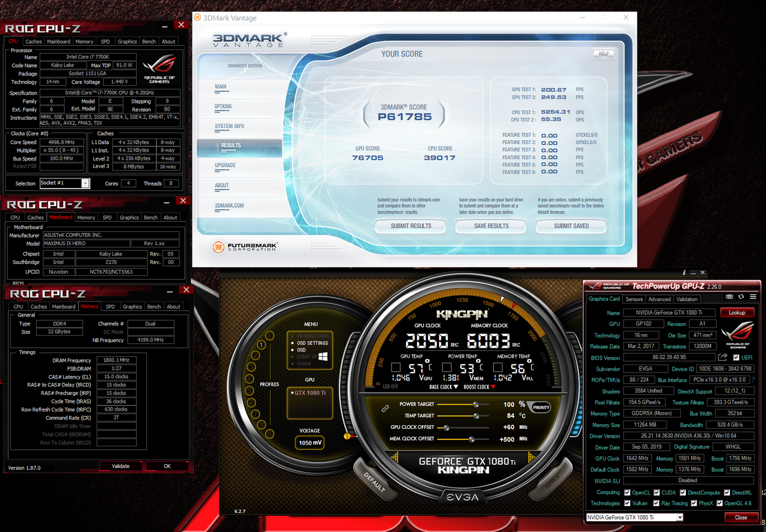Viewport: 766px width, 532px height.
Task: Open SYSTEM INFO in the 3DMark Vantage sidebar
Action: (x=229, y=126)
